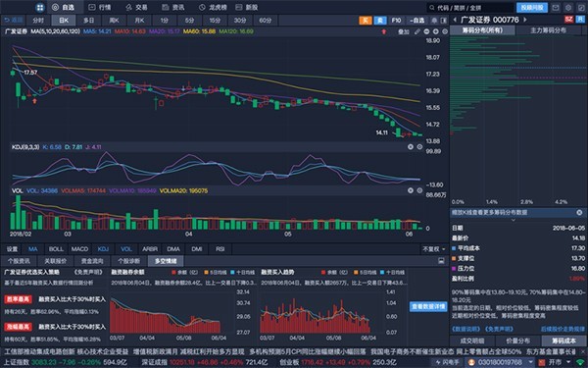Click the blue 卖 sell button
Screen dimensions: 588x368
(380, 21)
